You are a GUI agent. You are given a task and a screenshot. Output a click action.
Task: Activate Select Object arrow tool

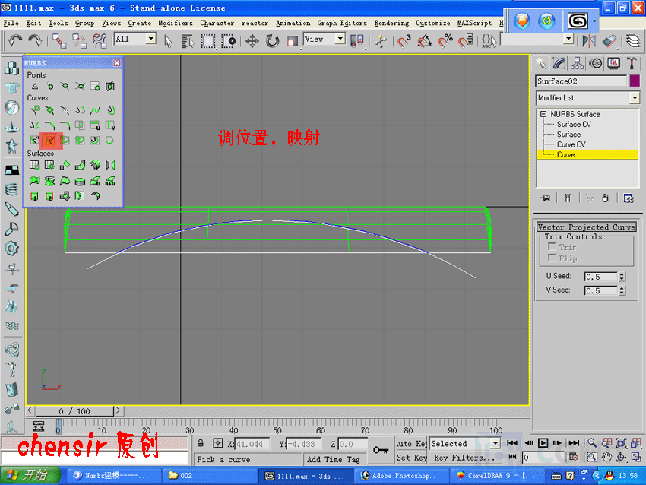(168, 41)
